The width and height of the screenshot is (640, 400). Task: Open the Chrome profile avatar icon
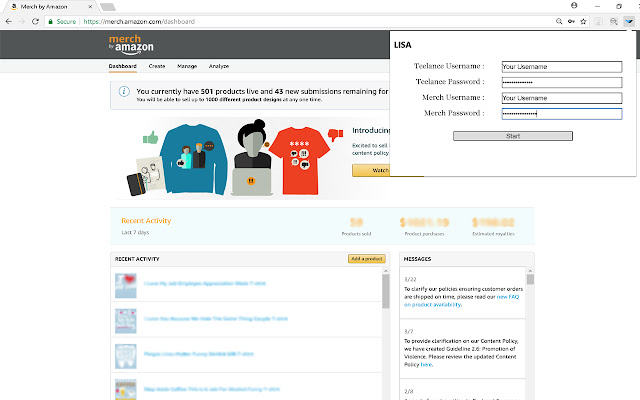(574, 6)
